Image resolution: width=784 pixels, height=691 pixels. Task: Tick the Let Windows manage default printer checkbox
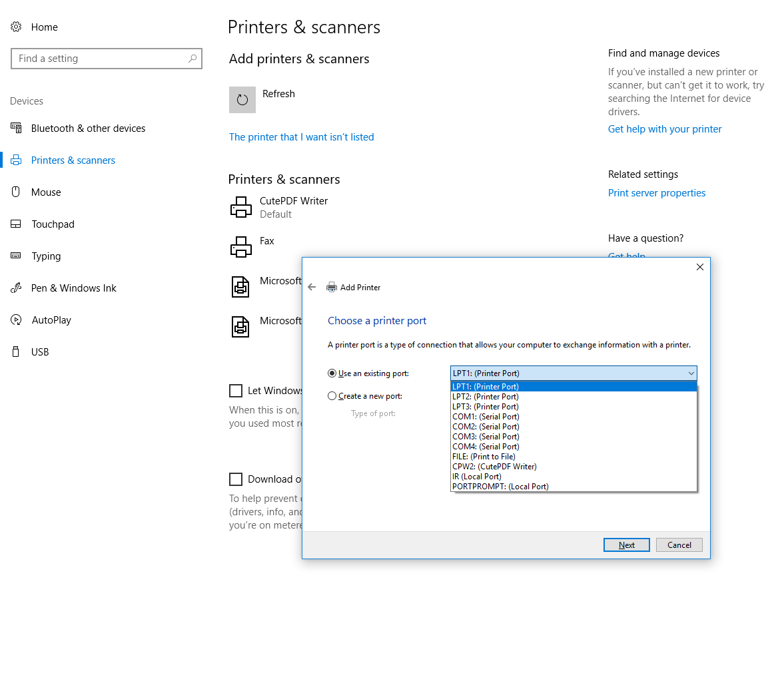(x=236, y=391)
